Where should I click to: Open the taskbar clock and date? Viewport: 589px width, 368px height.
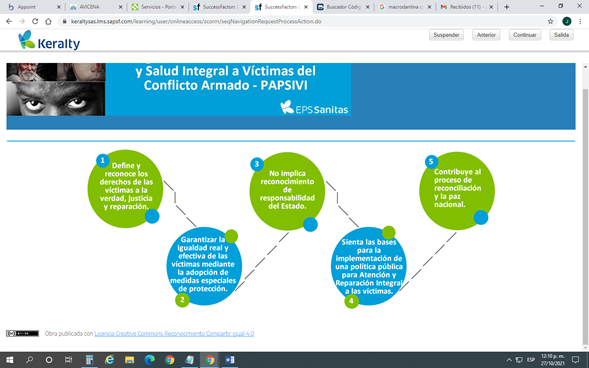(553, 360)
